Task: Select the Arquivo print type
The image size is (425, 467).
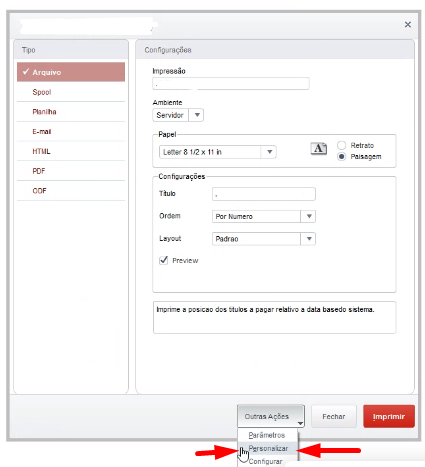Action: [71, 72]
